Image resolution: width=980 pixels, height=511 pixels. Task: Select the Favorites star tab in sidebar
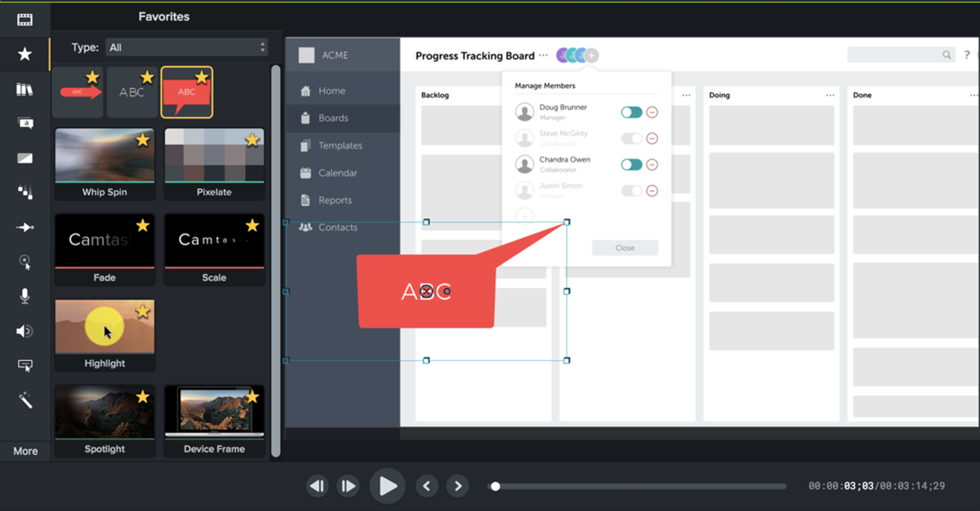click(x=25, y=54)
